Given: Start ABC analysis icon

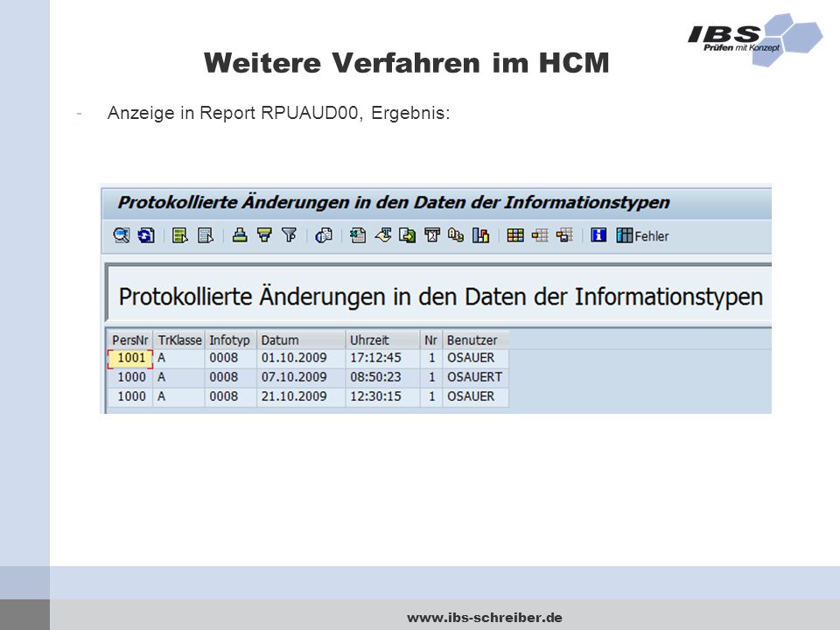Looking at the screenshot, I should (x=456, y=235).
